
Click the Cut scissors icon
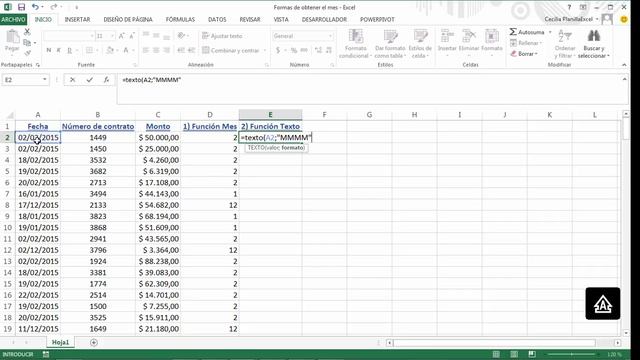27,32
